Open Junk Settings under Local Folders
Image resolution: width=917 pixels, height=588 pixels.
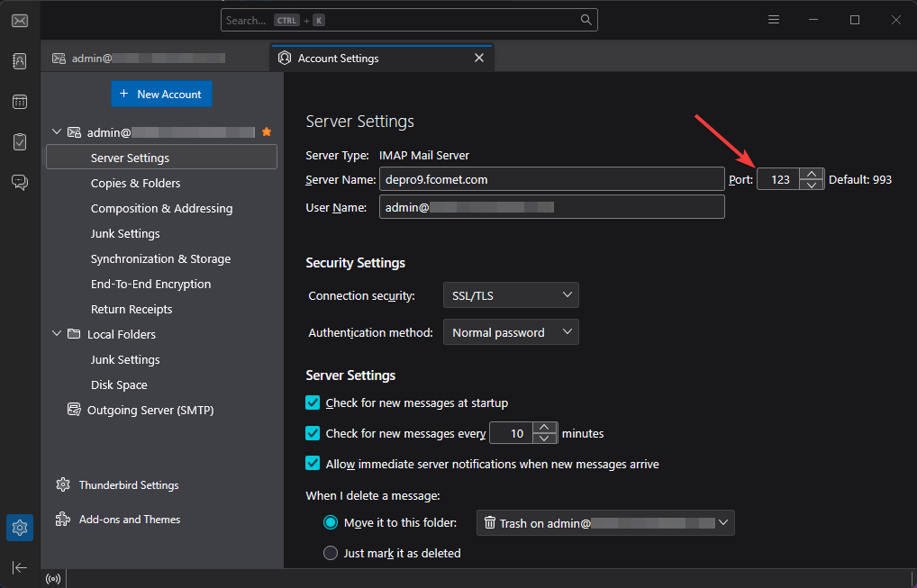125,359
